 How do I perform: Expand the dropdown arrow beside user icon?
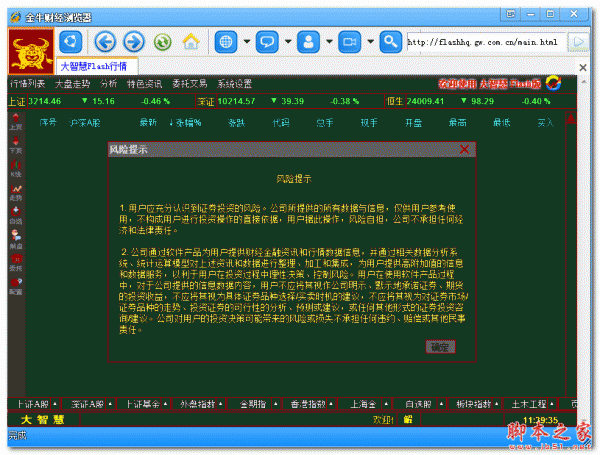[329, 41]
